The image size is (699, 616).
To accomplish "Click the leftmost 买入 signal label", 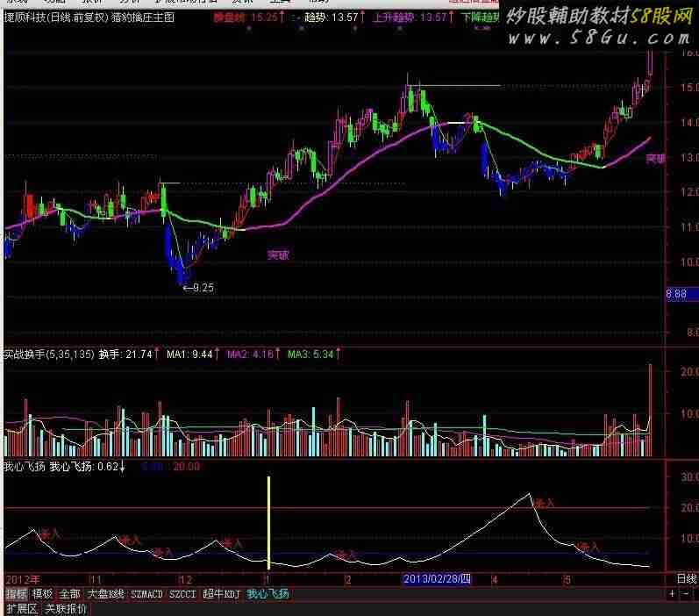I will (49, 533).
